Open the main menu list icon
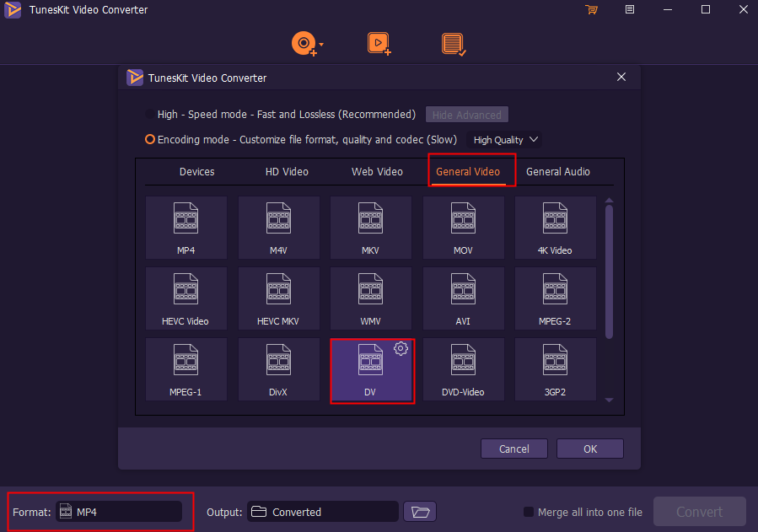This screenshot has width=758, height=532. [629, 9]
